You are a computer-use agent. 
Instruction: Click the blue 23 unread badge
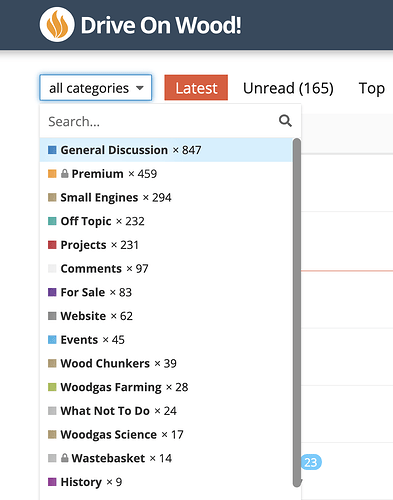click(x=311, y=462)
